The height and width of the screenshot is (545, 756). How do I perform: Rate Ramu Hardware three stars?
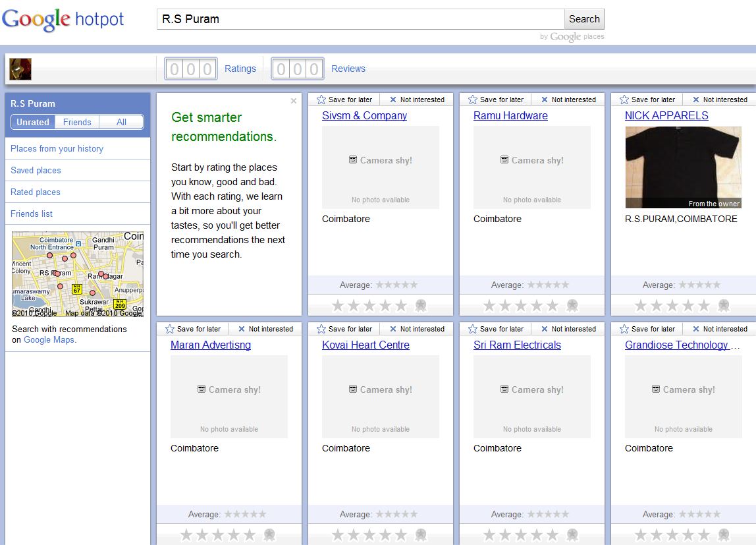[521, 305]
